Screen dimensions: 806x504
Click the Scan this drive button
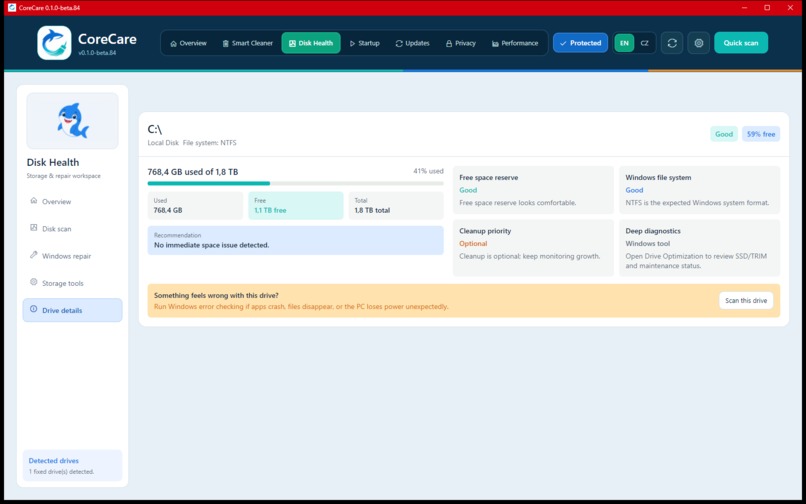pyautogui.click(x=746, y=300)
